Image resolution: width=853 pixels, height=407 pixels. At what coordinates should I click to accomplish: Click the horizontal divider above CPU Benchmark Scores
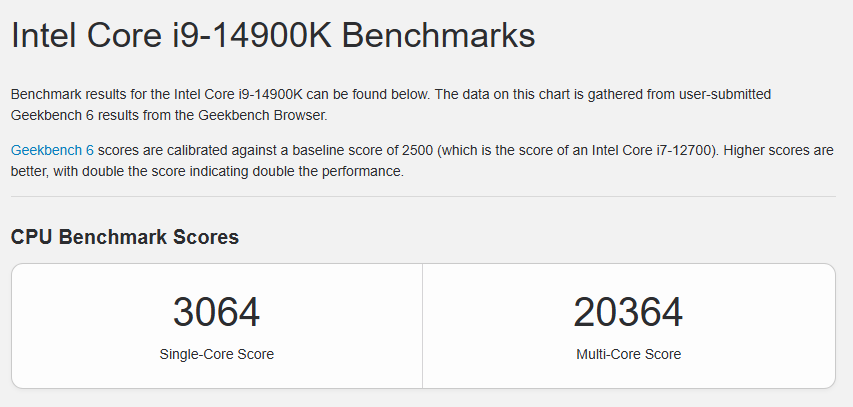pos(423,196)
